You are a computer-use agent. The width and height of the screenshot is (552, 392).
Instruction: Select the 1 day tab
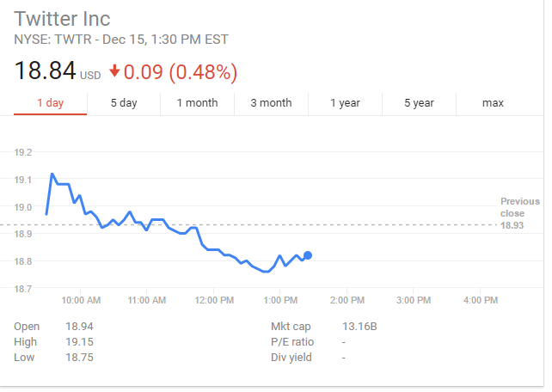click(x=50, y=103)
